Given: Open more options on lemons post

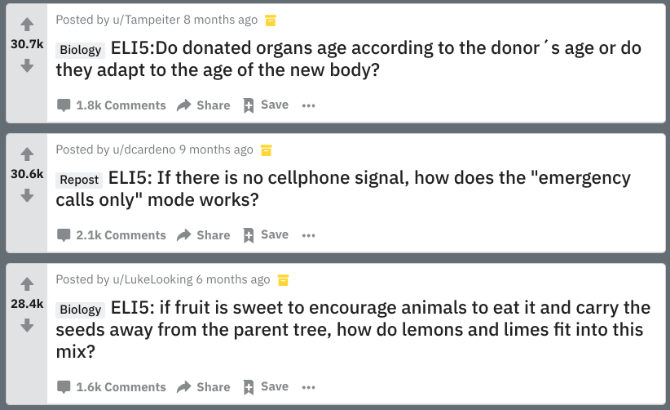Looking at the screenshot, I should click(309, 387).
